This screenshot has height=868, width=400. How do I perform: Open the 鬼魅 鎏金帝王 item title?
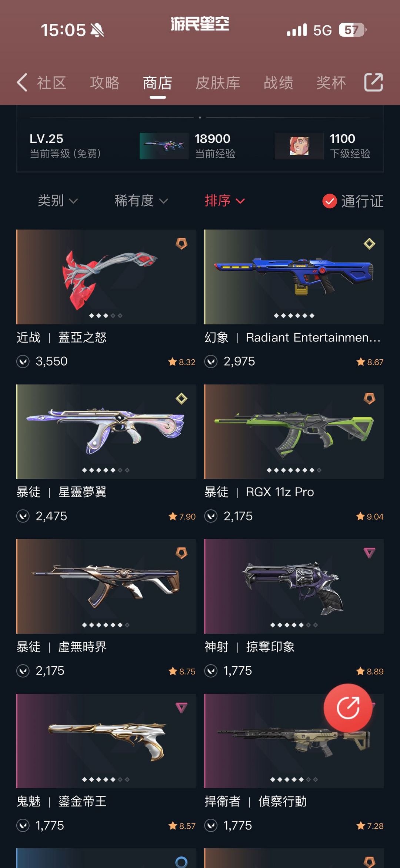61,801
